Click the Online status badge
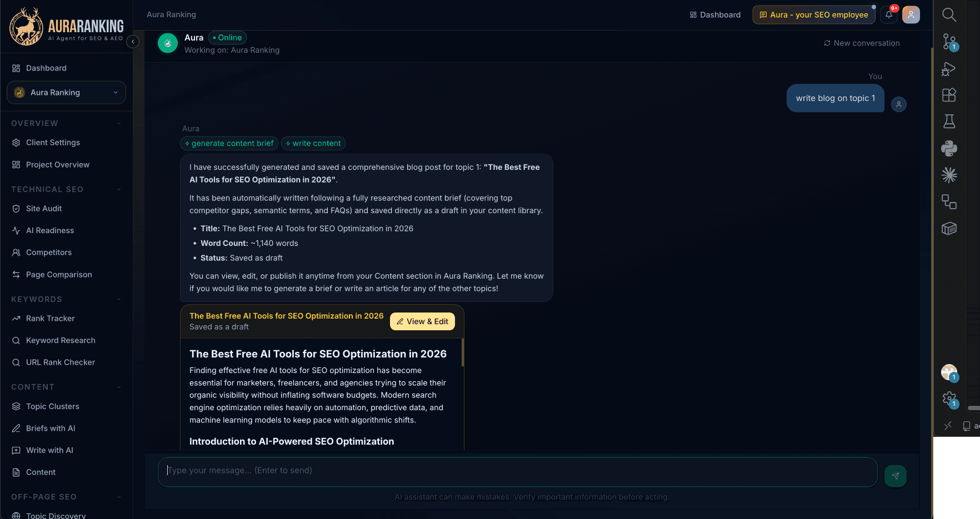Image resolution: width=980 pixels, height=519 pixels. (227, 38)
